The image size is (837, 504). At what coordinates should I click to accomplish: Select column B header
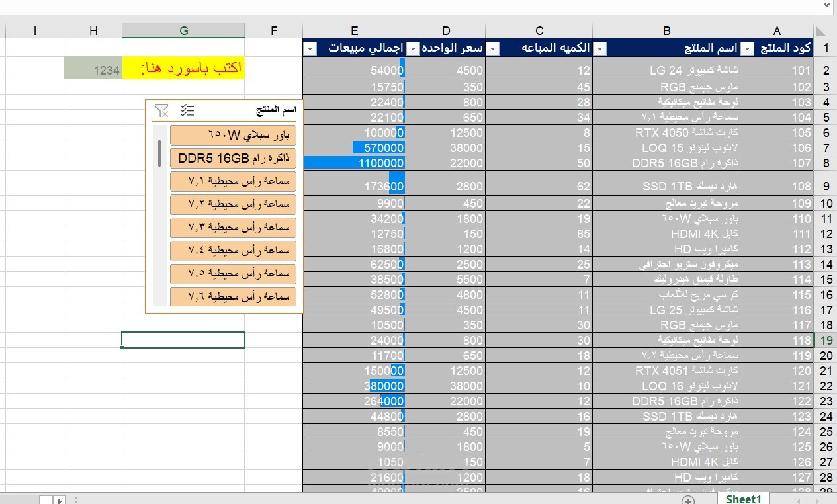666,30
